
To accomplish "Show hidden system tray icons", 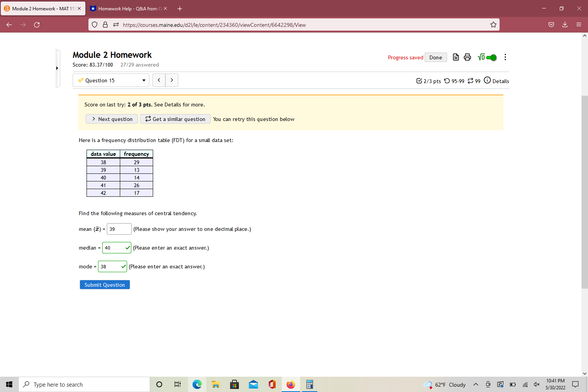I will coord(476,384).
